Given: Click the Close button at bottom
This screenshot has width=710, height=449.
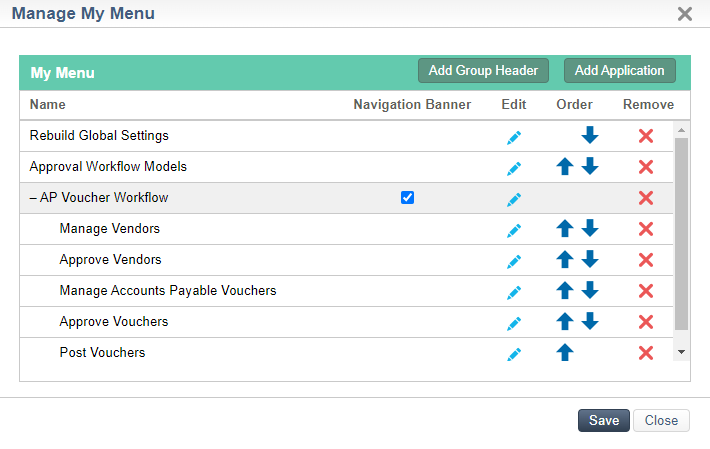Looking at the screenshot, I should point(661,420).
